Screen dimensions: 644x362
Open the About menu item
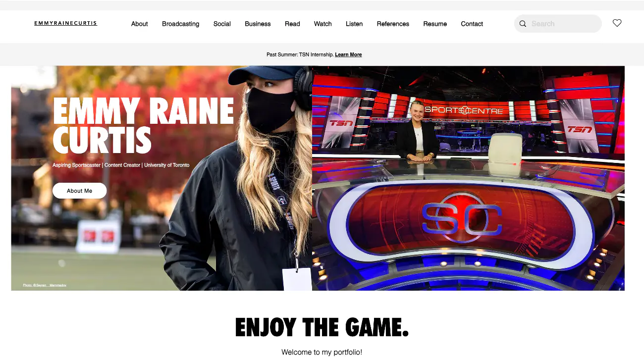139,24
